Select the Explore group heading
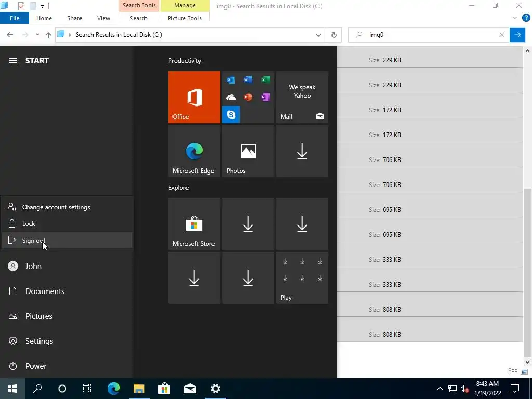 (179, 187)
